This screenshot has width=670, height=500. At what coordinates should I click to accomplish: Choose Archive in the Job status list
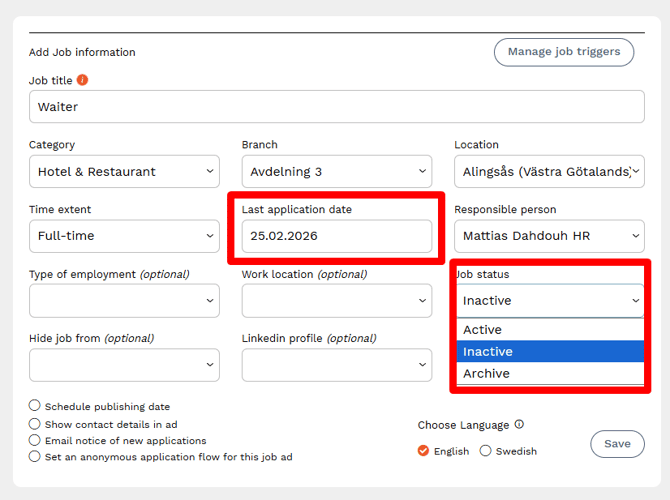pyautogui.click(x=550, y=373)
